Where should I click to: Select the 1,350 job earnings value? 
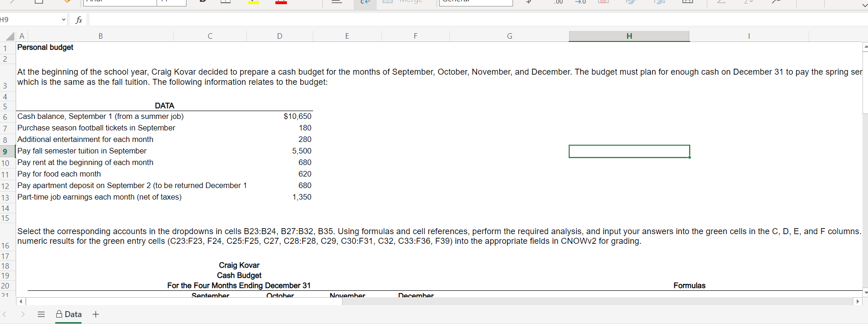302,197
